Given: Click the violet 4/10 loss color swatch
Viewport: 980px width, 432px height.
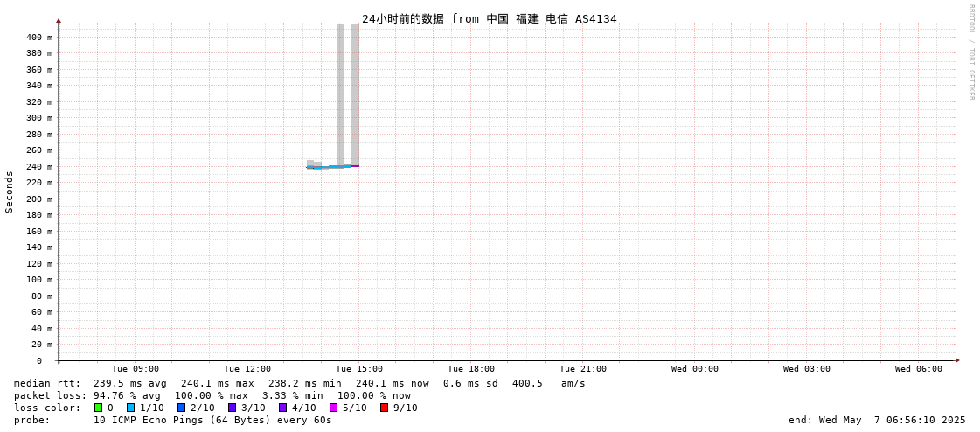Looking at the screenshot, I should [283, 408].
